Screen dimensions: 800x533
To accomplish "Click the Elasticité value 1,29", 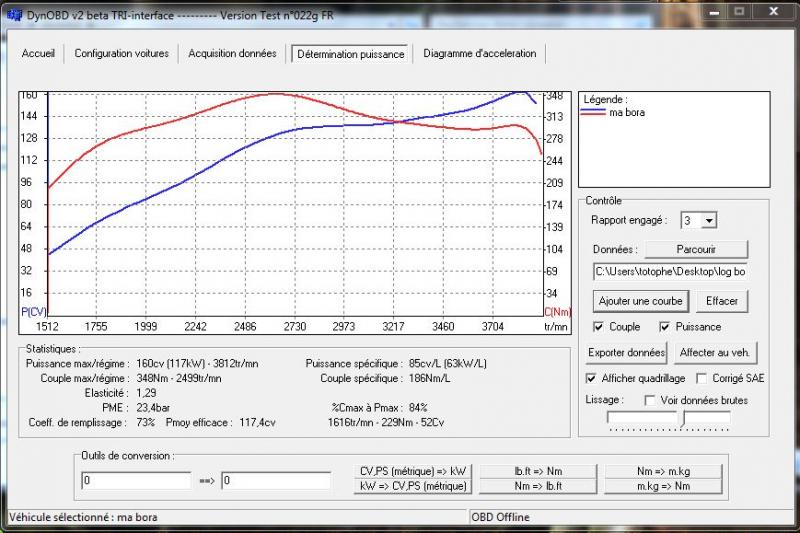I will (146, 394).
